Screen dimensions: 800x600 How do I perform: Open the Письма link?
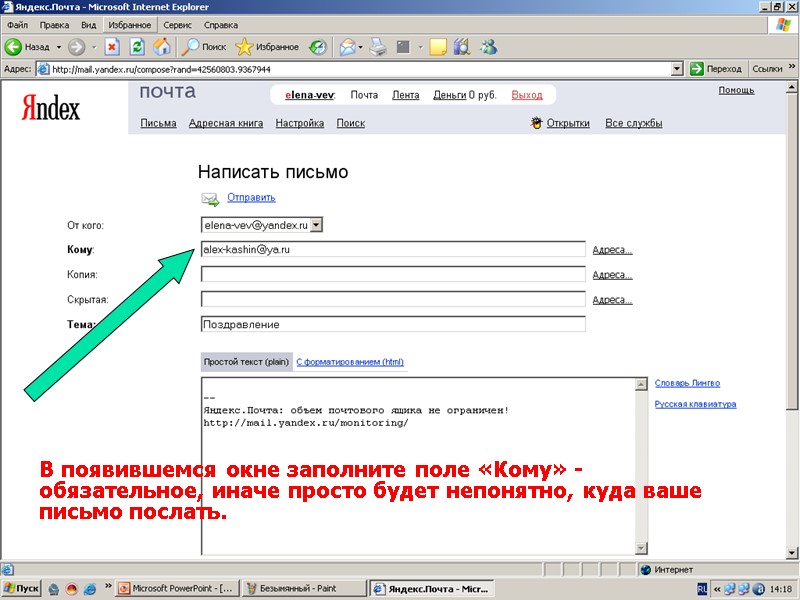pyautogui.click(x=158, y=123)
